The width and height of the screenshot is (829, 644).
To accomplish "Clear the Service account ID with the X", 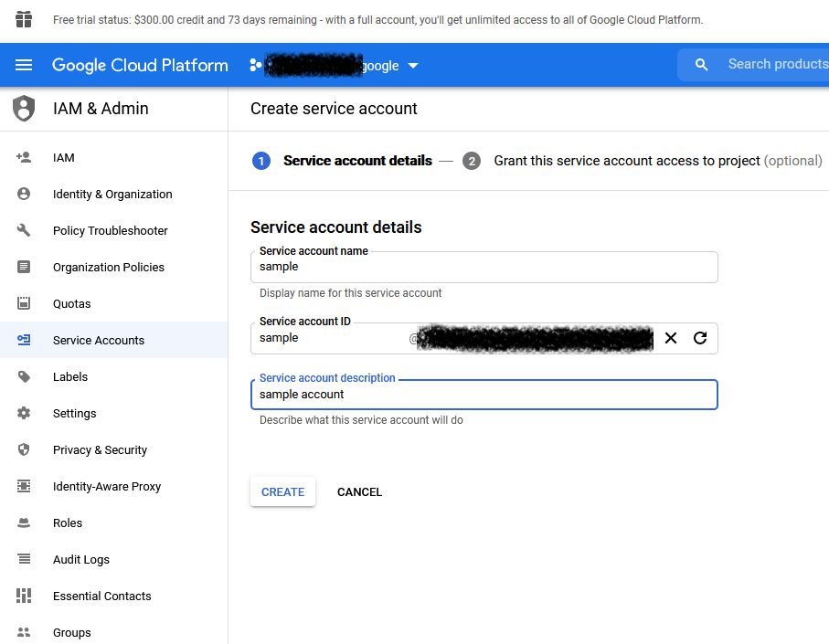I will (x=670, y=338).
